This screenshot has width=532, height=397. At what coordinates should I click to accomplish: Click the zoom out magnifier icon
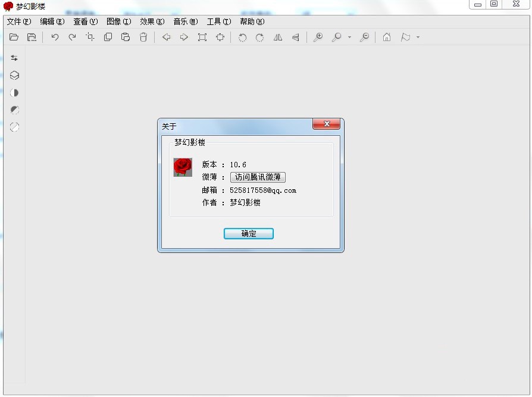[364, 37]
